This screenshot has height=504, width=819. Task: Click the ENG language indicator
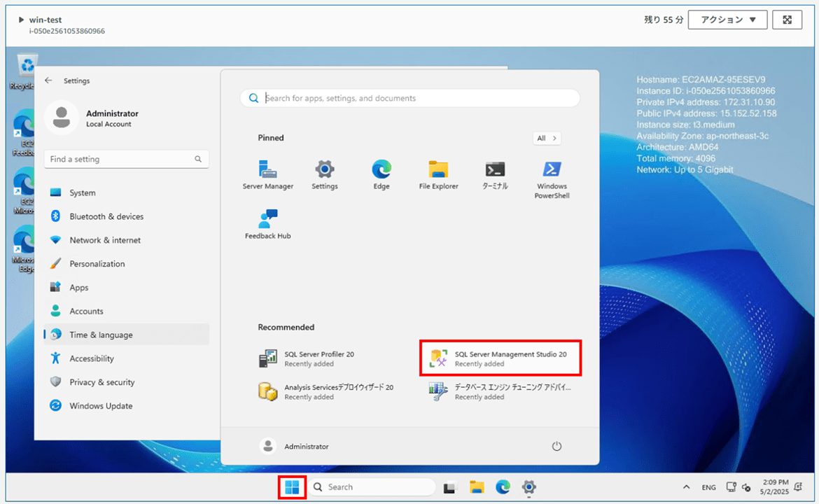click(x=708, y=487)
